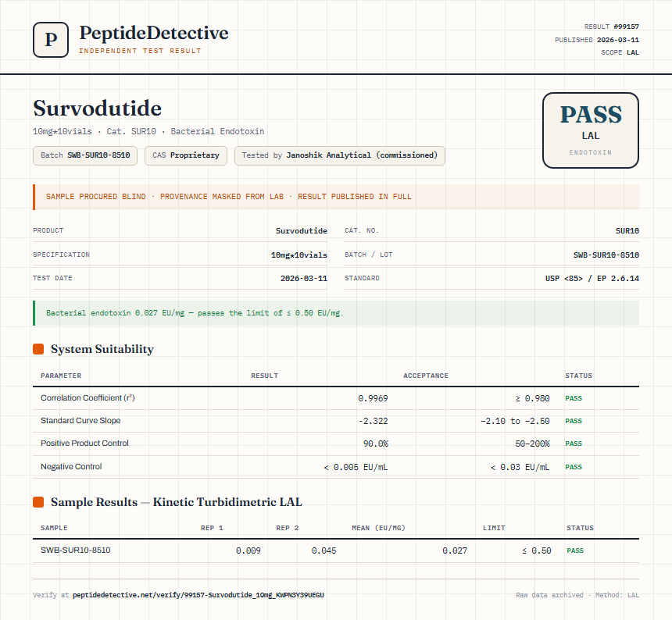Image resolution: width=672 pixels, height=620 pixels.
Task: Click the REP 1 value 0.009
Action: coord(248,551)
